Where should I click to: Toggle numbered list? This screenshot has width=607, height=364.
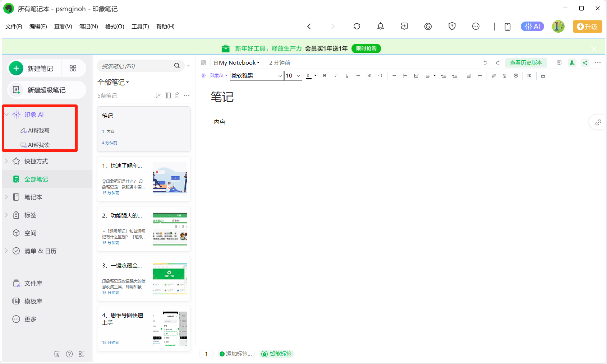click(405, 76)
